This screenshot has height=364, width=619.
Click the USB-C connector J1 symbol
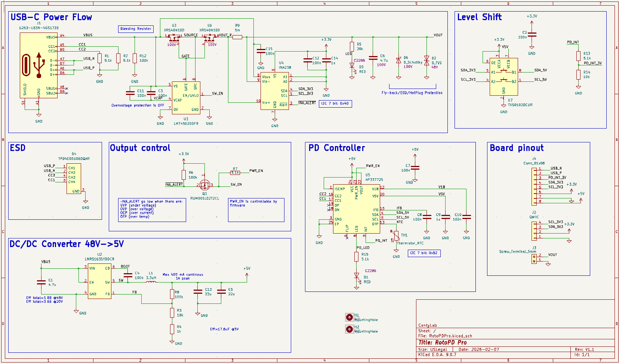point(39,65)
